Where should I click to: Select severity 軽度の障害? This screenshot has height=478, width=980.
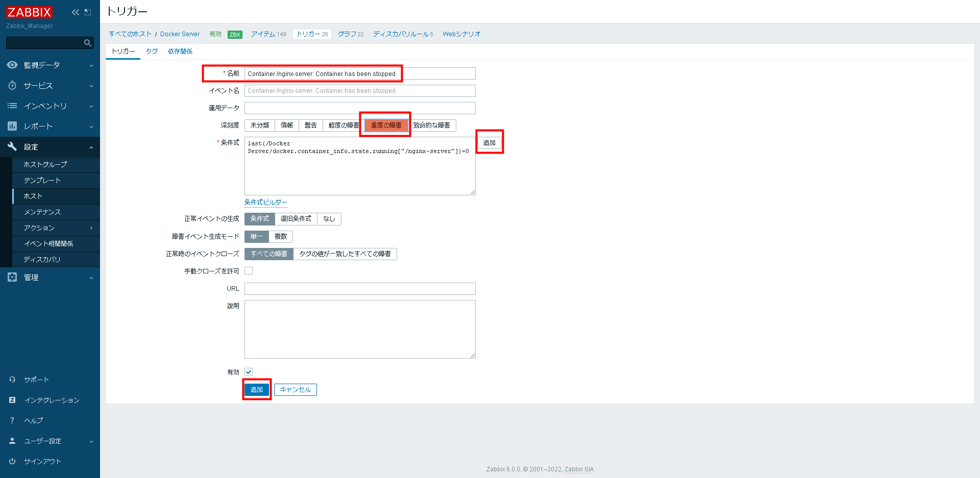[x=344, y=125]
